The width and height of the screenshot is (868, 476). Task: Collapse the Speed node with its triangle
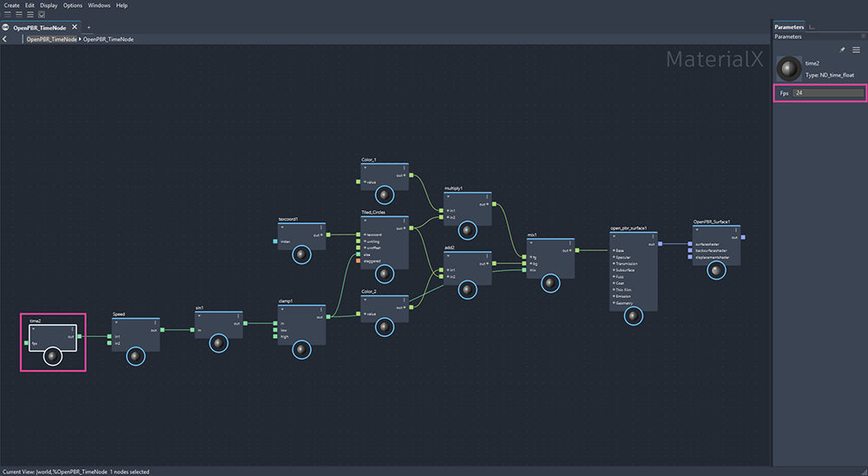pos(116,322)
